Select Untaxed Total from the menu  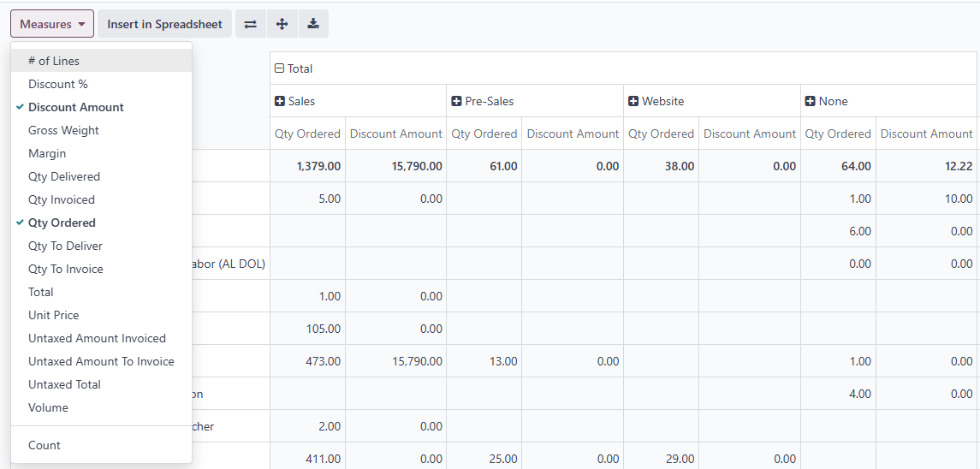point(64,384)
